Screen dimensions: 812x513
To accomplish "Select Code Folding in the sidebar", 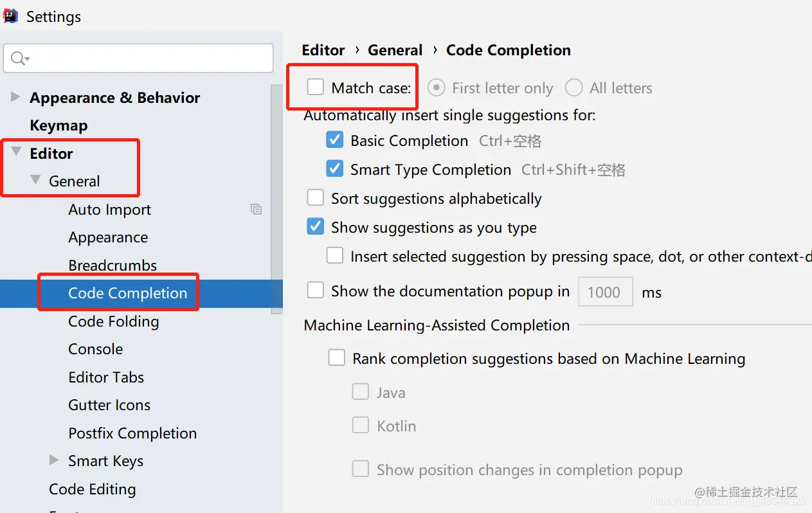I will (113, 321).
